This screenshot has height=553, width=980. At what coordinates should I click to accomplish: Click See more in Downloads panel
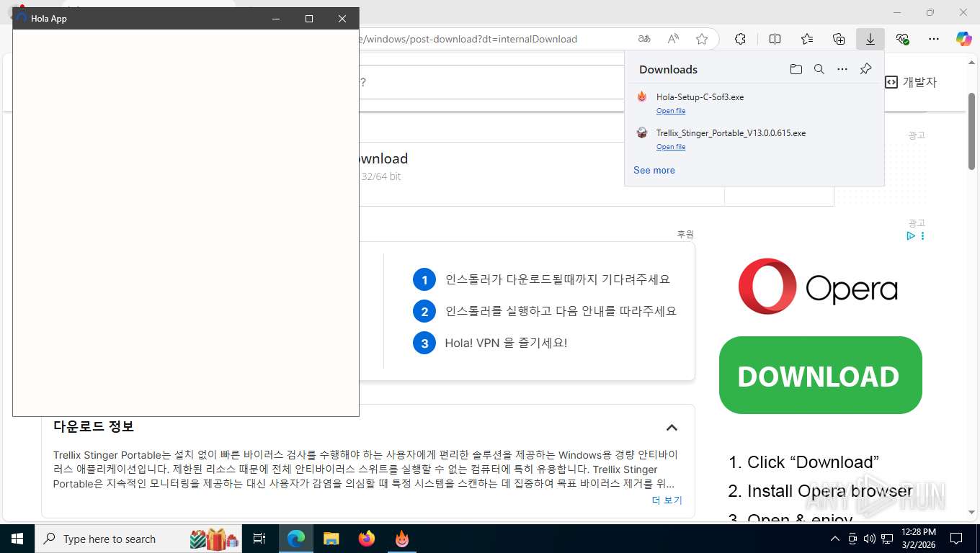click(654, 171)
